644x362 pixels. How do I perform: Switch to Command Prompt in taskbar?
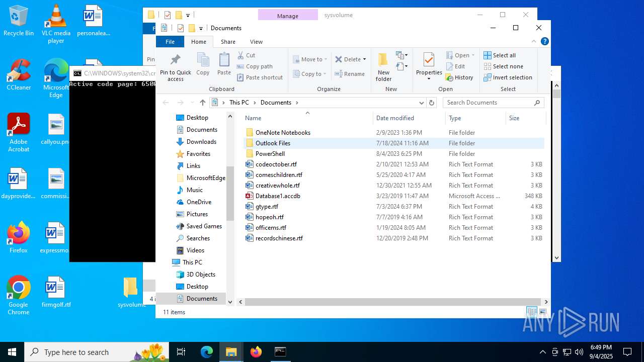(x=280, y=352)
